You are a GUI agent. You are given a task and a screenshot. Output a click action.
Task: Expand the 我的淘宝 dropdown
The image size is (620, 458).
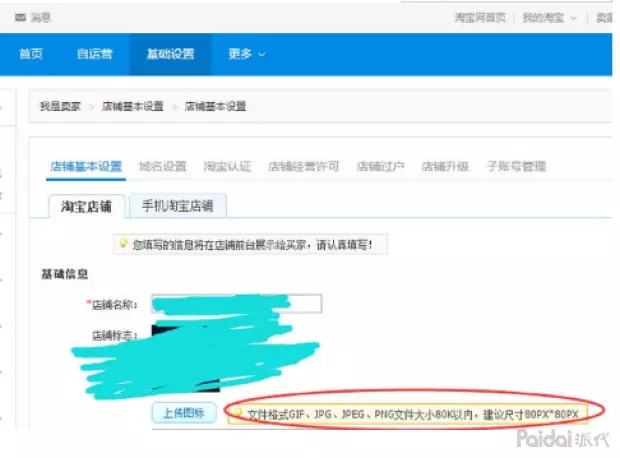[x=549, y=18]
